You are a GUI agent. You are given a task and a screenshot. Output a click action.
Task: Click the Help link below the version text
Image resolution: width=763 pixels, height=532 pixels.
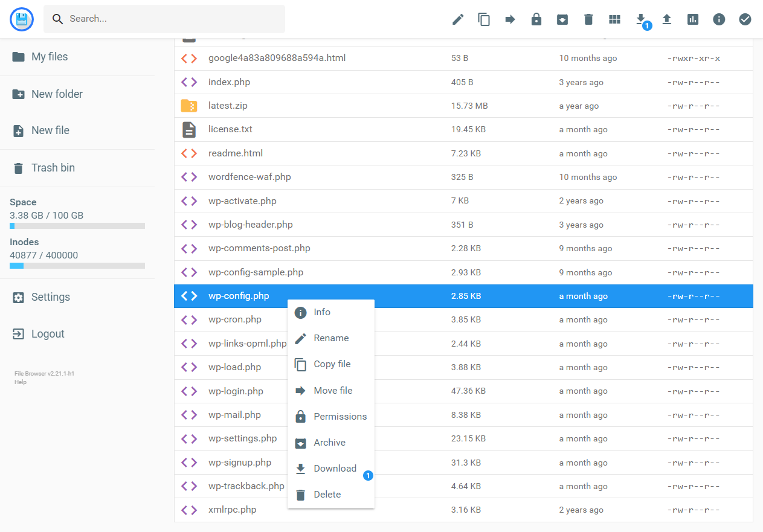[20, 382]
